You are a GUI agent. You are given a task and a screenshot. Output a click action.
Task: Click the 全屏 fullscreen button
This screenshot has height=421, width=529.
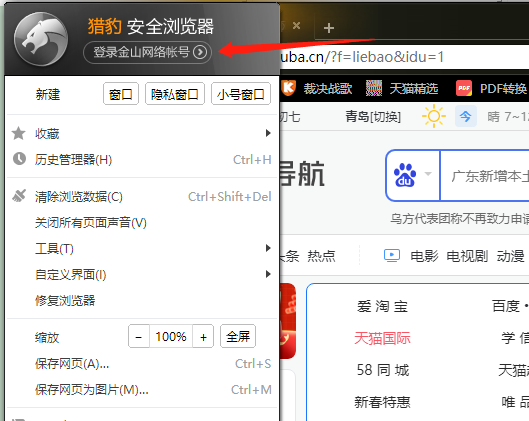click(238, 336)
